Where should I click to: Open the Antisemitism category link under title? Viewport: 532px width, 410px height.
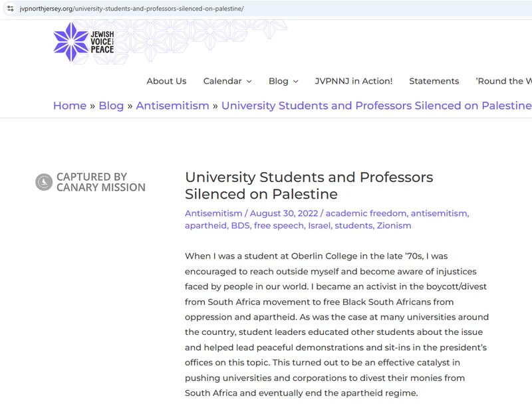(x=213, y=213)
